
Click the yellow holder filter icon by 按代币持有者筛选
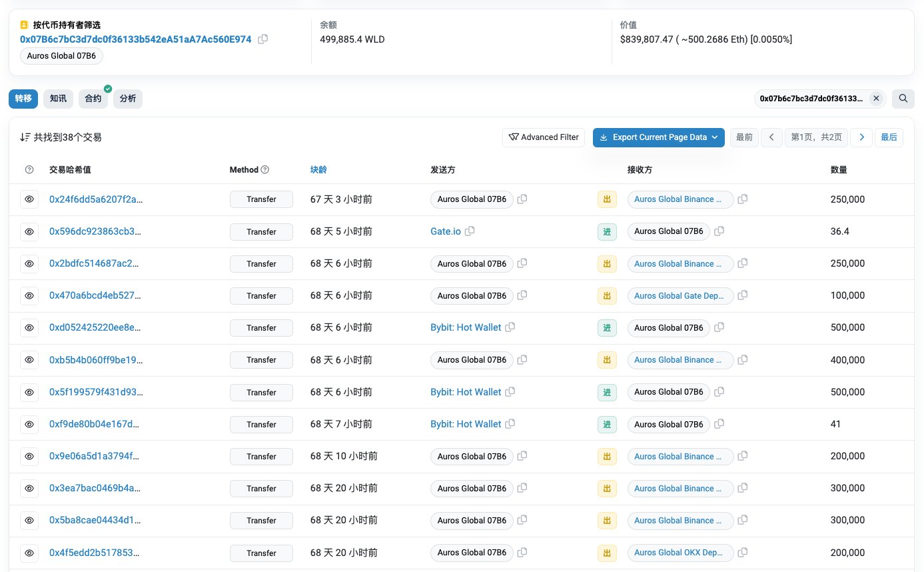[x=25, y=25]
